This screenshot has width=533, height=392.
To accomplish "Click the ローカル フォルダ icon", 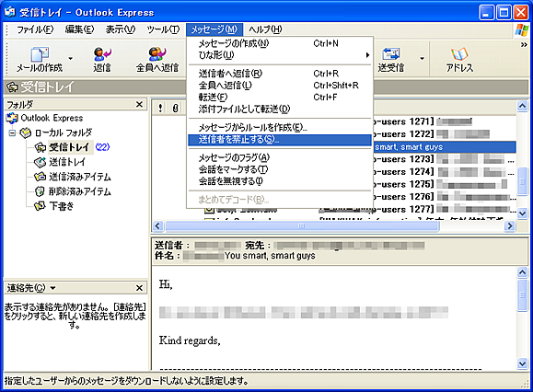I will (x=26, y=133).
